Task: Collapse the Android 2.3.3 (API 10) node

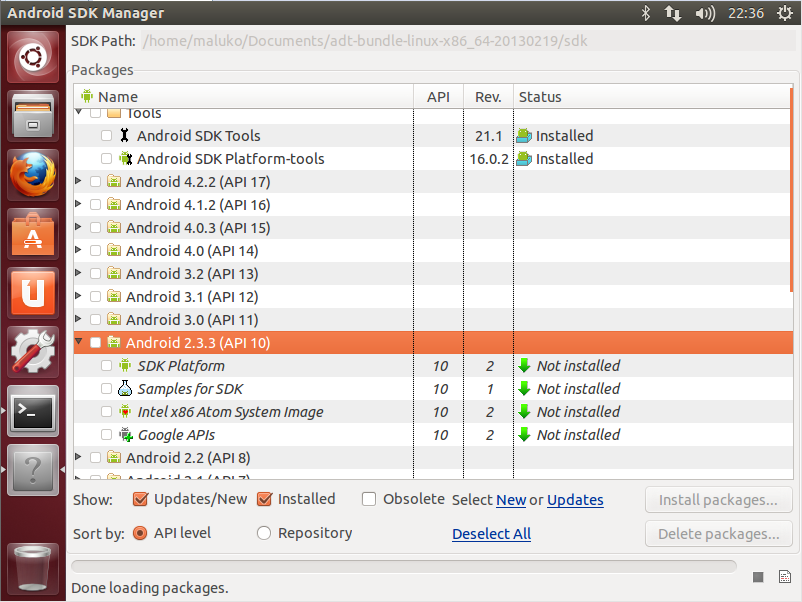Action: (x=79, y=341)
